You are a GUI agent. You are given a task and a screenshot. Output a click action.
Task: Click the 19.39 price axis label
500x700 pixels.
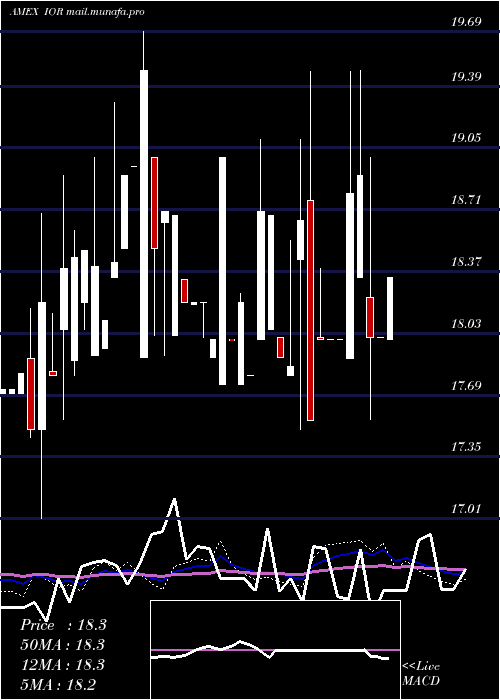466,77
